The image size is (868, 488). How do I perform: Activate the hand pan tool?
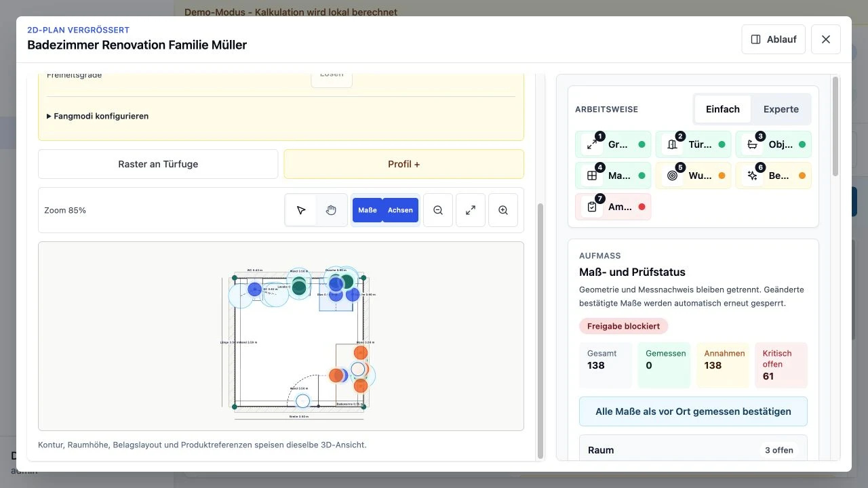331,210
